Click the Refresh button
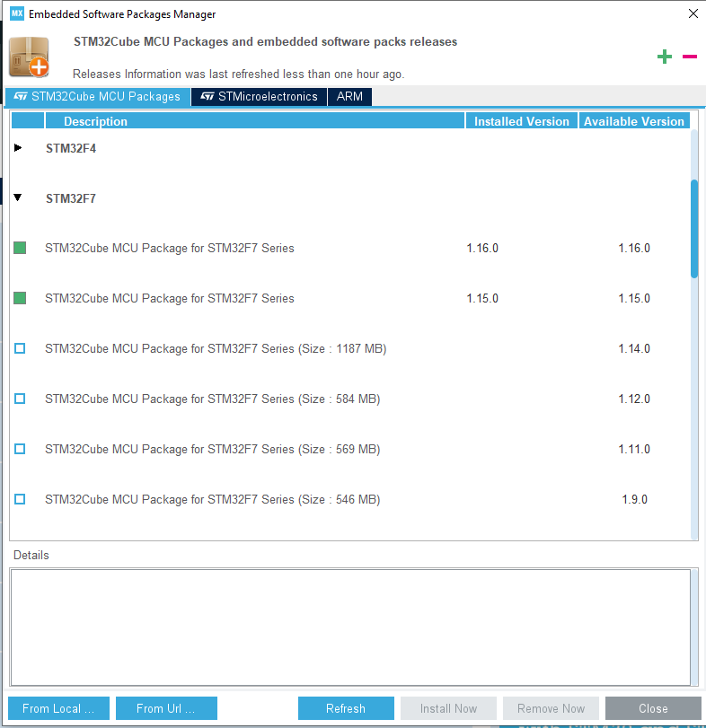 pos(346,708)
